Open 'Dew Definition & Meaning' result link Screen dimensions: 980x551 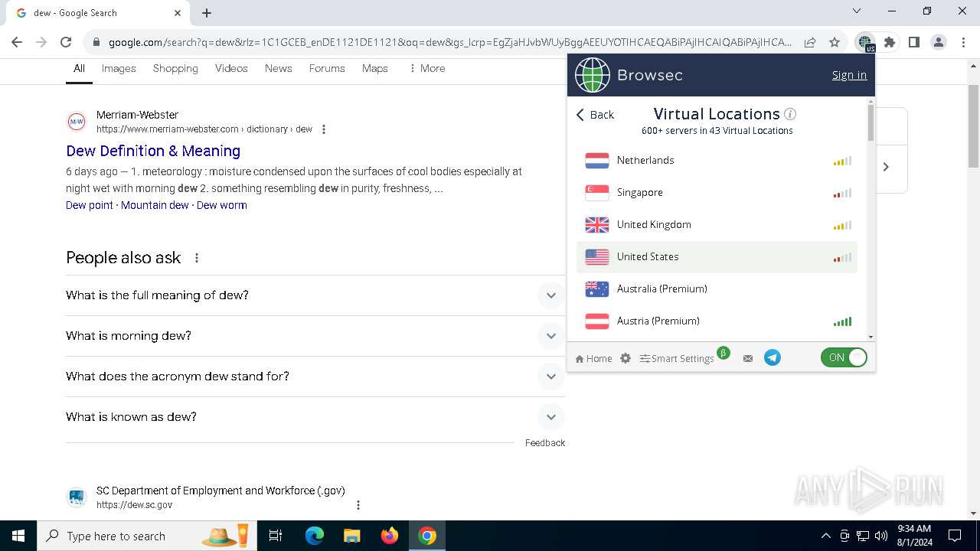pos(153,151)
